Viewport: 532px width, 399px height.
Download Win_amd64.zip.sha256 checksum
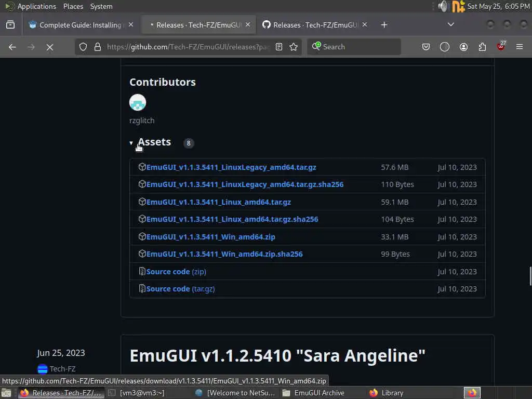(x=224, y=254)
